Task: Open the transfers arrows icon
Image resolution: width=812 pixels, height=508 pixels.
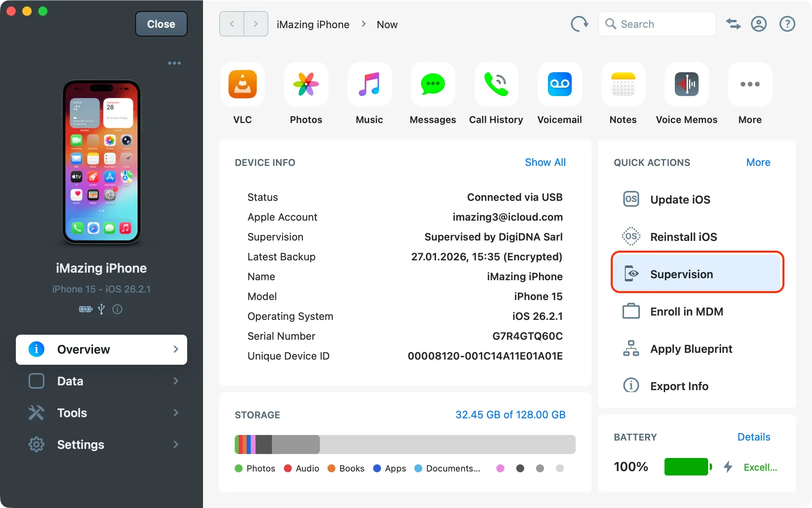Action: [x=733, y=24]
